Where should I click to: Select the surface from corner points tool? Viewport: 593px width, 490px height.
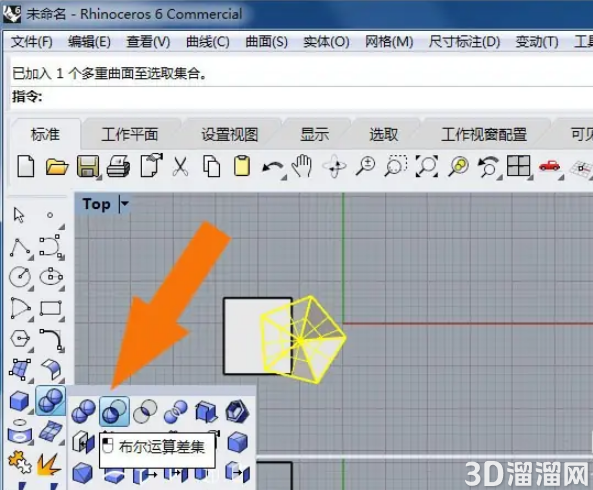(20, 369)
